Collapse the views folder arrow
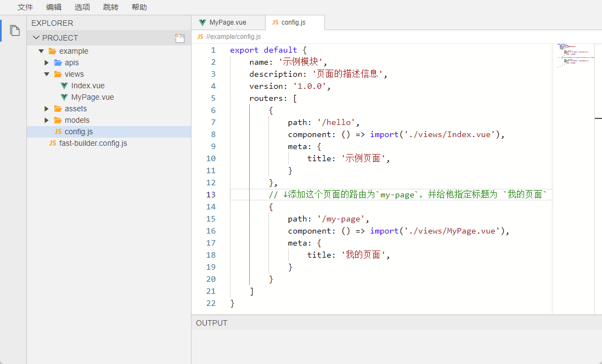 [x=47, y=74]
